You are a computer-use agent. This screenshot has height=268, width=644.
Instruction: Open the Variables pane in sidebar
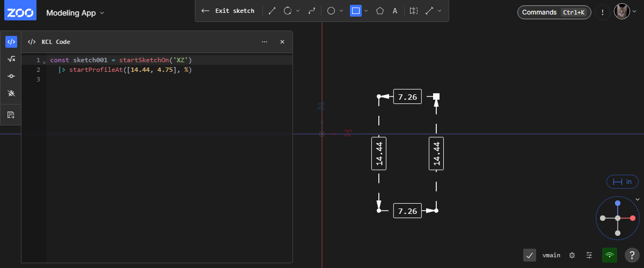(11, 59)
